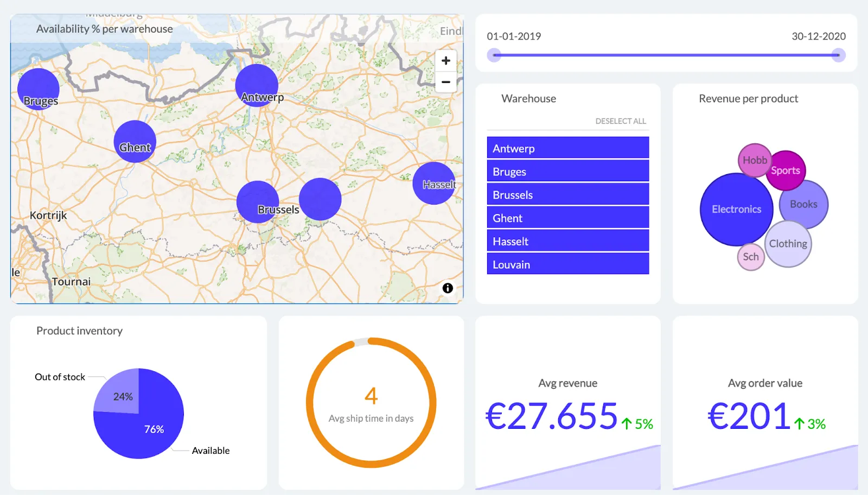
Task: Click the Avg order value label
Action: coord(765,383)
